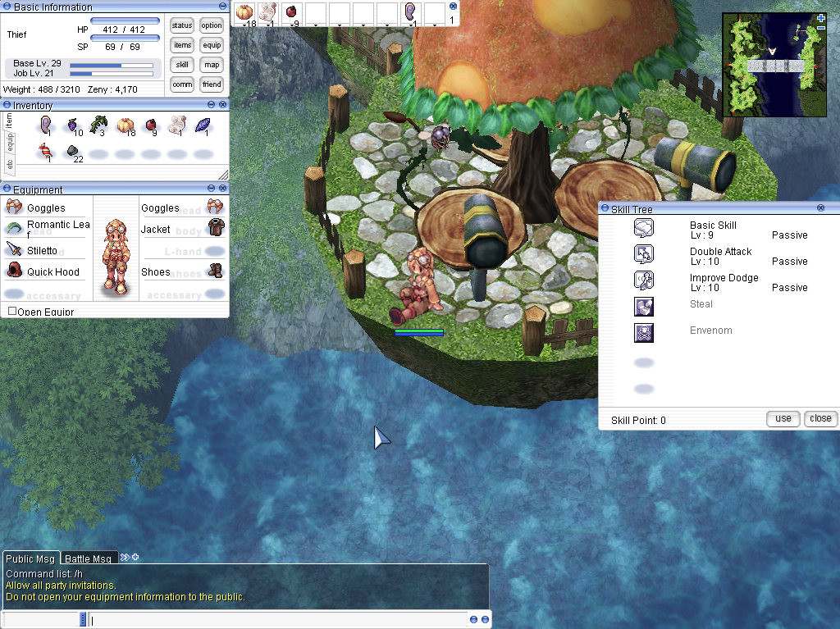Click the scroll item in the hotkey bar
This screenshot has width=840, height=629.
(268, 13)
